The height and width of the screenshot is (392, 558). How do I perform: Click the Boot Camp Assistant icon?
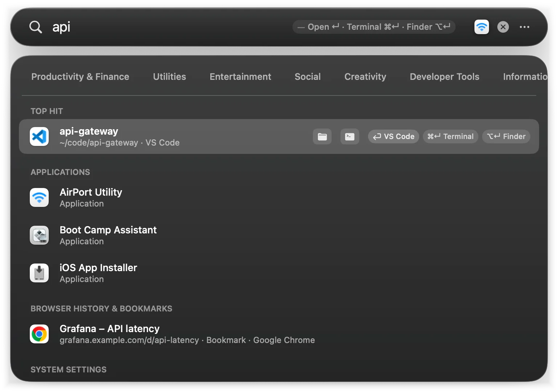[x=39, y=235]
